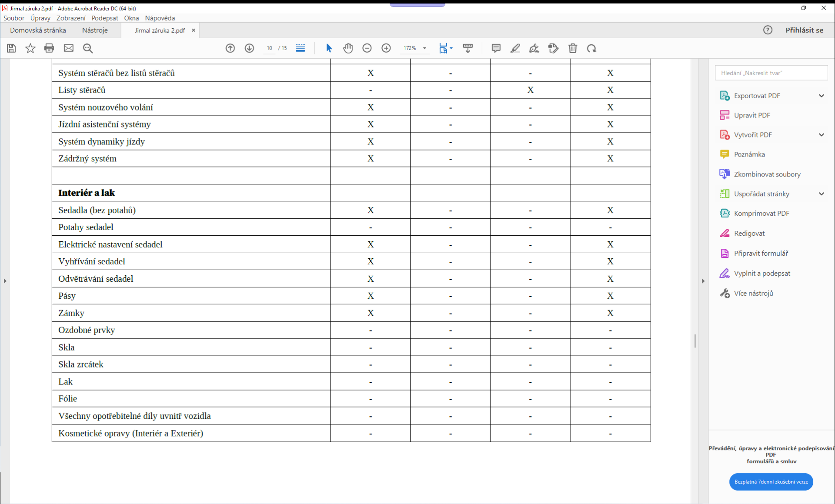Screen dimensions: 835x504
Task: Go to previous page arrow
Action: click(x=230, y=48)
